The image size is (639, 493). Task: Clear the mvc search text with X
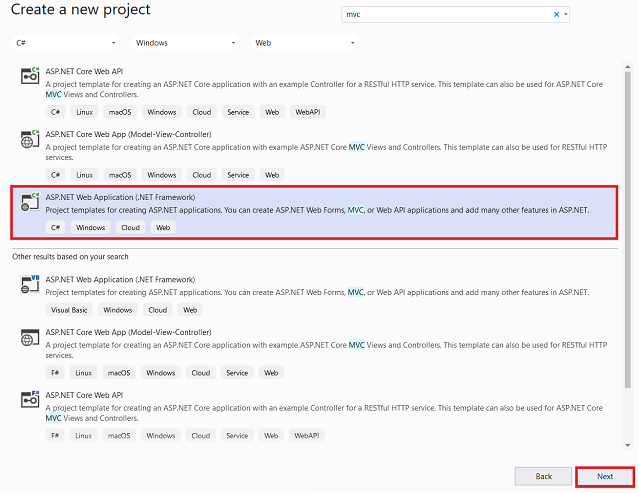556,14
